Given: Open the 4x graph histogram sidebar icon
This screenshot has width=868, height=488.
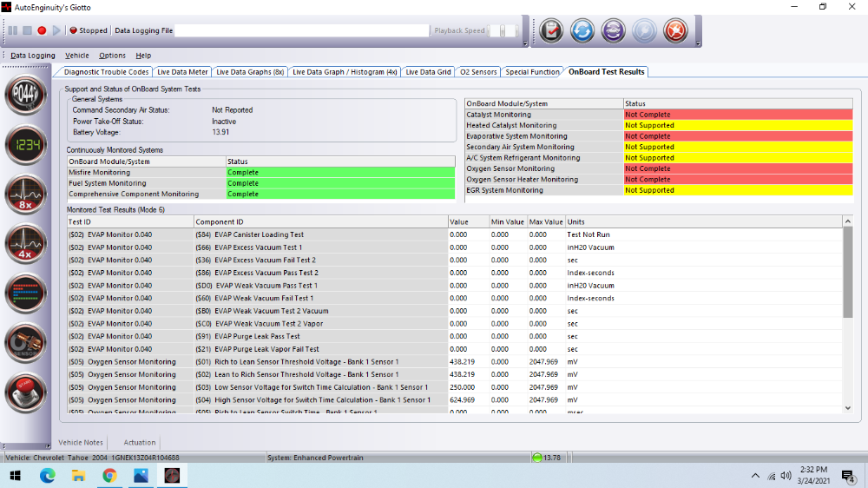Looking at the screenshot, I should [25, 244].
